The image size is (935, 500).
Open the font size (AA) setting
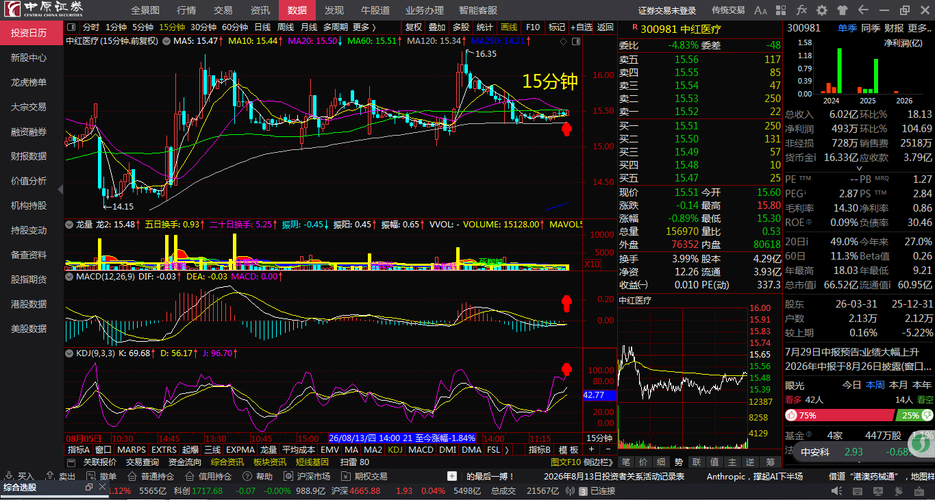pos(760,10)
